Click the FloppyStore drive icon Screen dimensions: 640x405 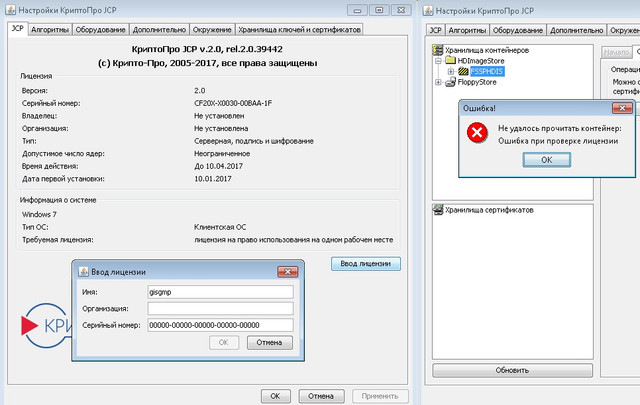click(x=448, y=83)
